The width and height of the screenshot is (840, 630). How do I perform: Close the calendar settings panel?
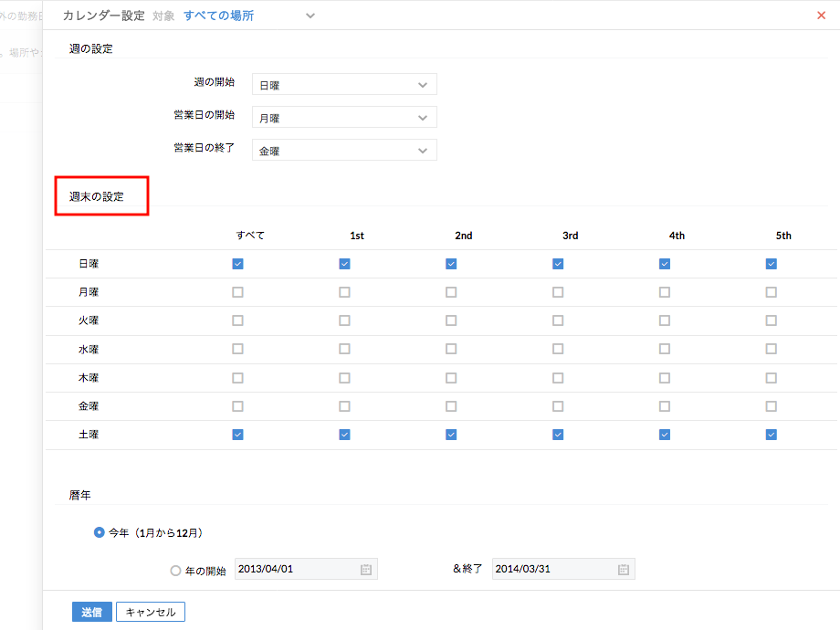pos(821,16)
